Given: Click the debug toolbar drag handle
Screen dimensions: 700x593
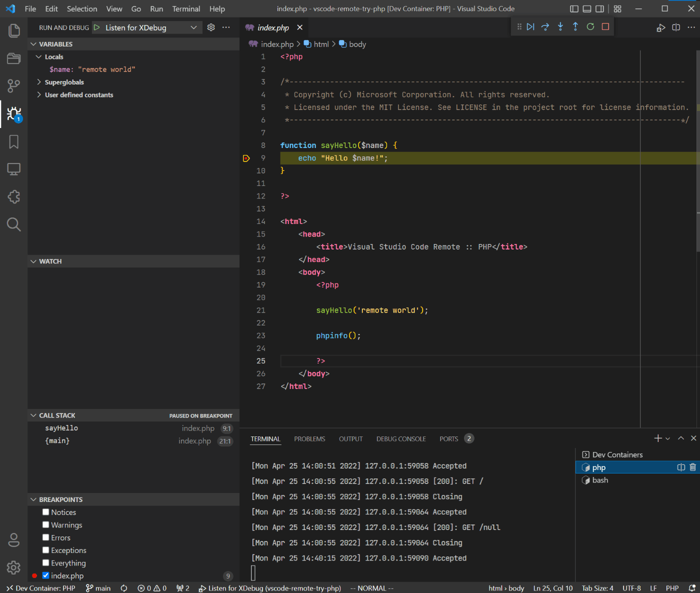Looking at the screenshot, I should pos(519,26).
